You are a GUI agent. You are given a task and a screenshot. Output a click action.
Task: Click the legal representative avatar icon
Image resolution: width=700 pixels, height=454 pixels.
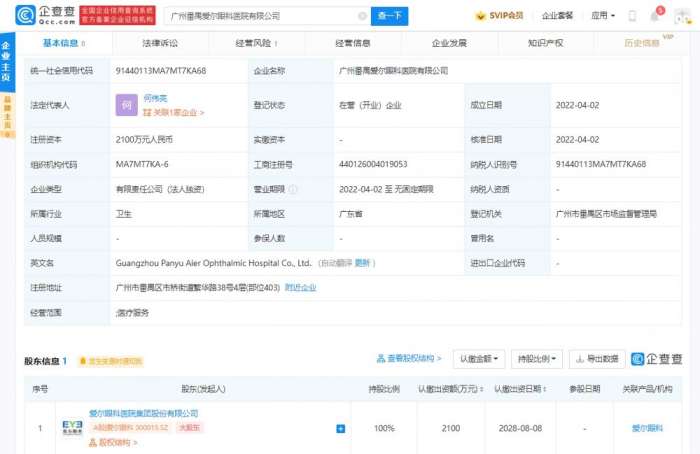pos(127,105)
